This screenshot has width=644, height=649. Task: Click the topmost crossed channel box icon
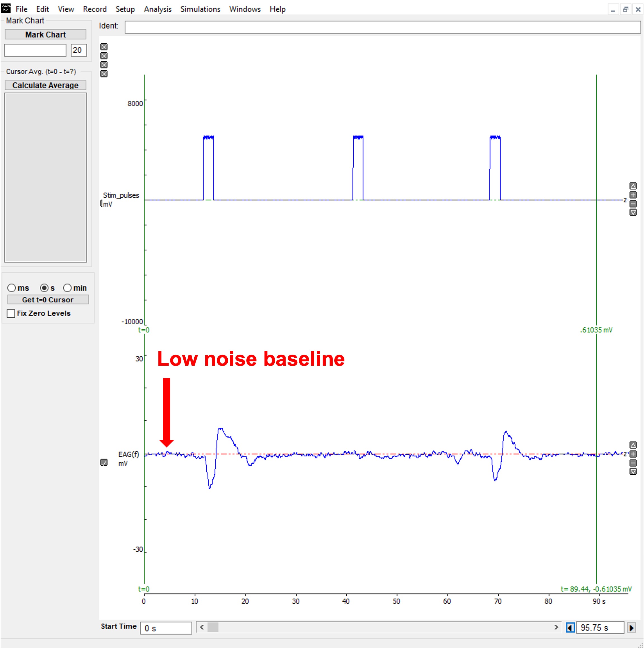[x=104, y=47]
